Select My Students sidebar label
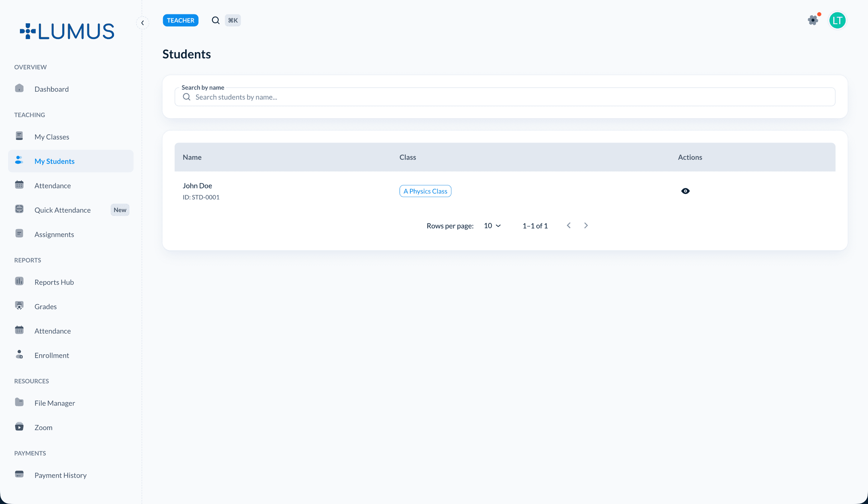 click(x=55, y=161)
